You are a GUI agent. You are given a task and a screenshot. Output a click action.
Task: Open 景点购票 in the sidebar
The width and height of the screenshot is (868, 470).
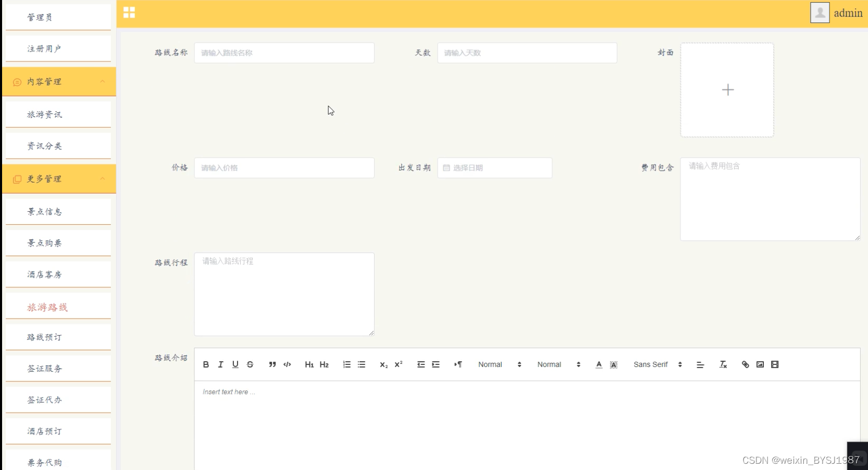tap(58, 243)
